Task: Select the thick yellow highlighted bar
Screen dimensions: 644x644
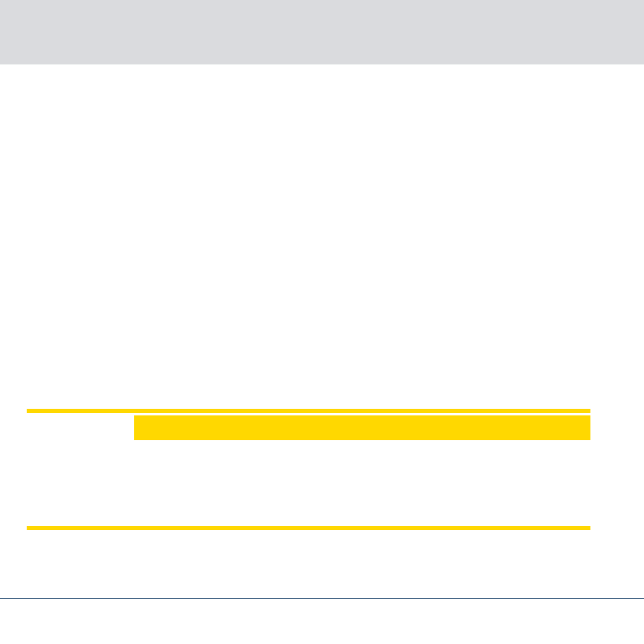Action: (362, 428)
